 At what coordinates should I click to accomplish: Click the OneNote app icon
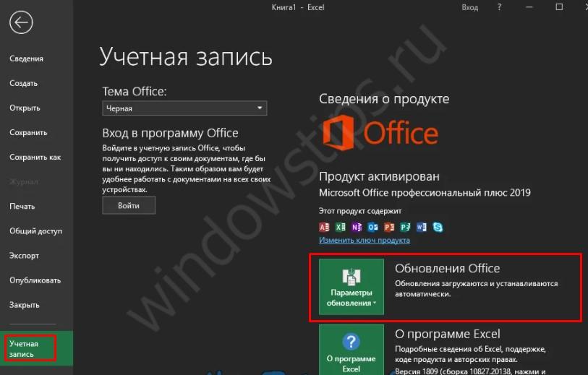pos(357,227)
